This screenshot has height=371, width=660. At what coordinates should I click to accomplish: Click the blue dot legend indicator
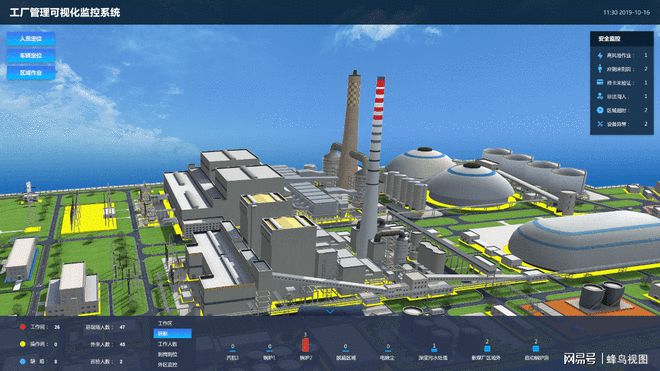(23, 361)
